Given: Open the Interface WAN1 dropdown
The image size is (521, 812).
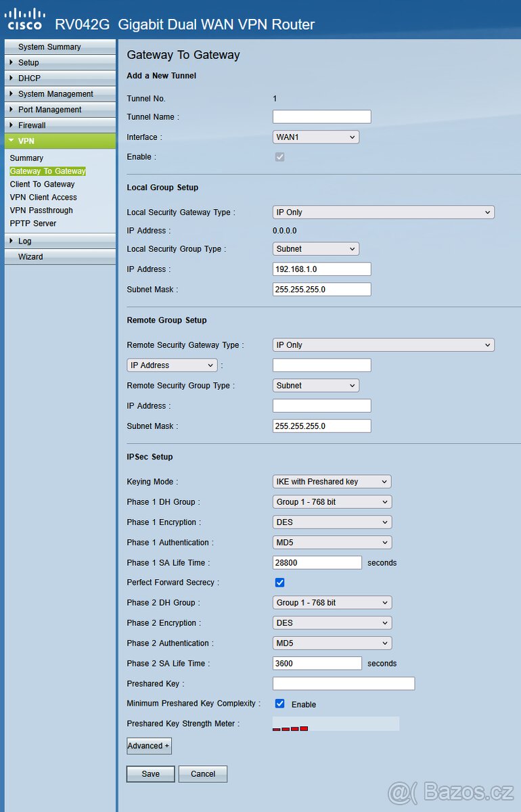Looking at the screenshot, I should [316, 137].
